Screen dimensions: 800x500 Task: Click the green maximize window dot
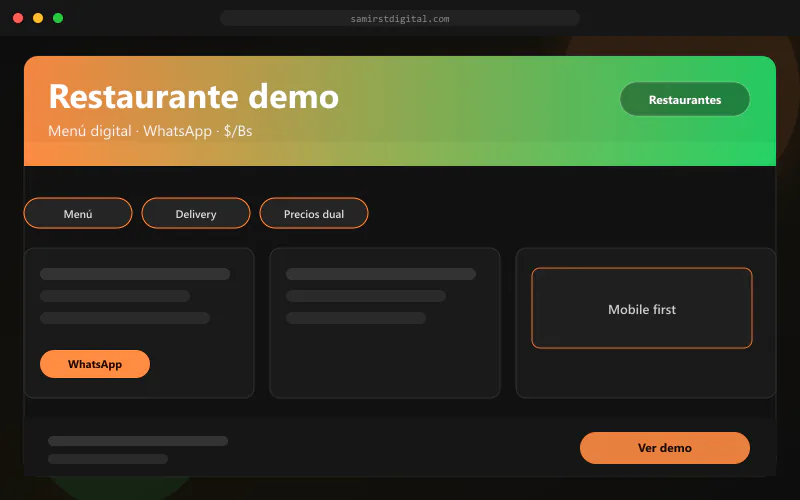(x=58, y=18)
